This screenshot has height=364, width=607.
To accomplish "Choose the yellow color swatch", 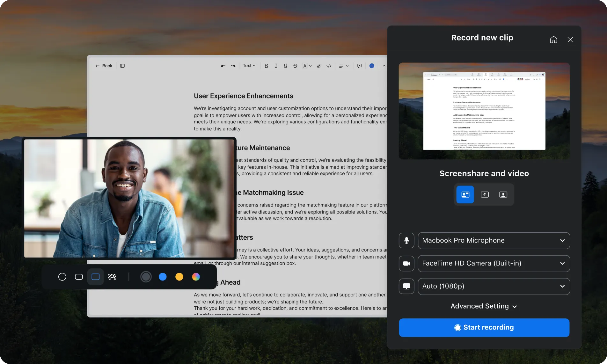I will pos(179,277).
